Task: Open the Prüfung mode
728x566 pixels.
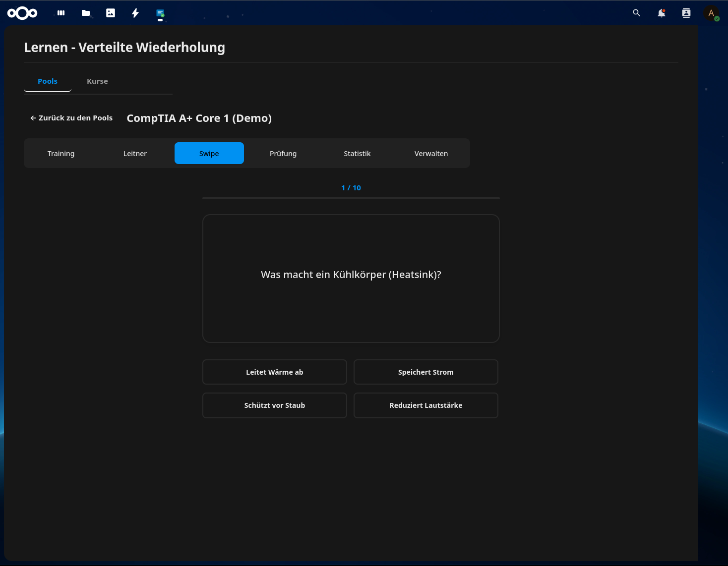Action: pyautogui.click(x=283, y=153)
